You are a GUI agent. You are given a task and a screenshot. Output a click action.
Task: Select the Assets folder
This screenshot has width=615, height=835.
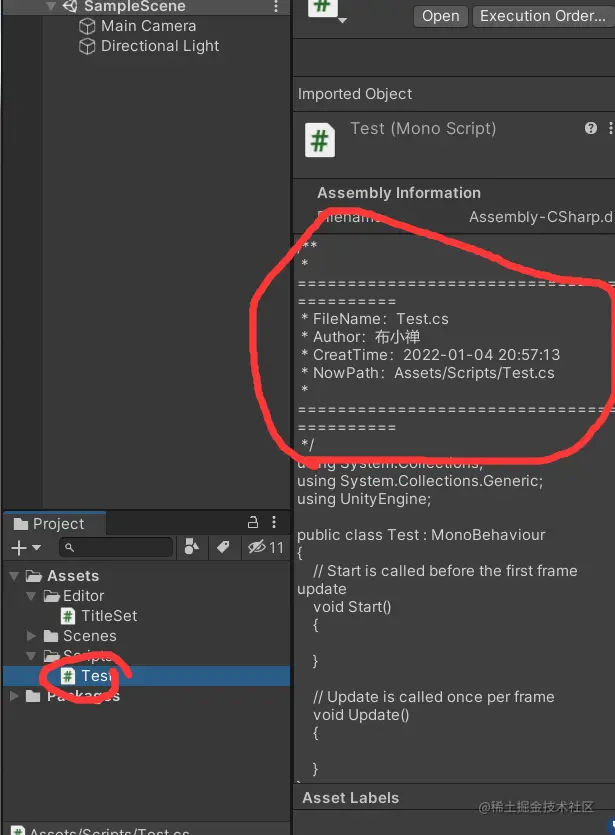point(73,576)
